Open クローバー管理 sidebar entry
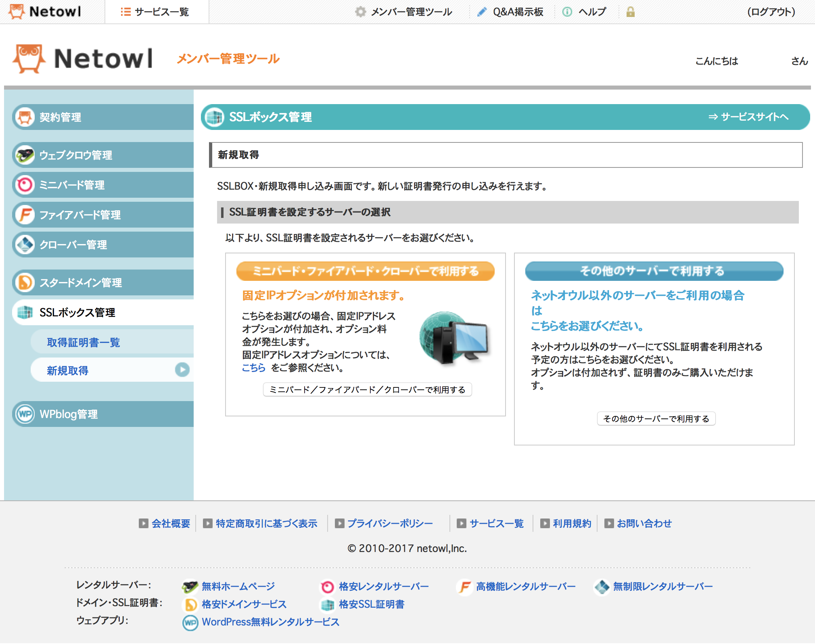This screenshot has width=815, height=644. point(103,245)
